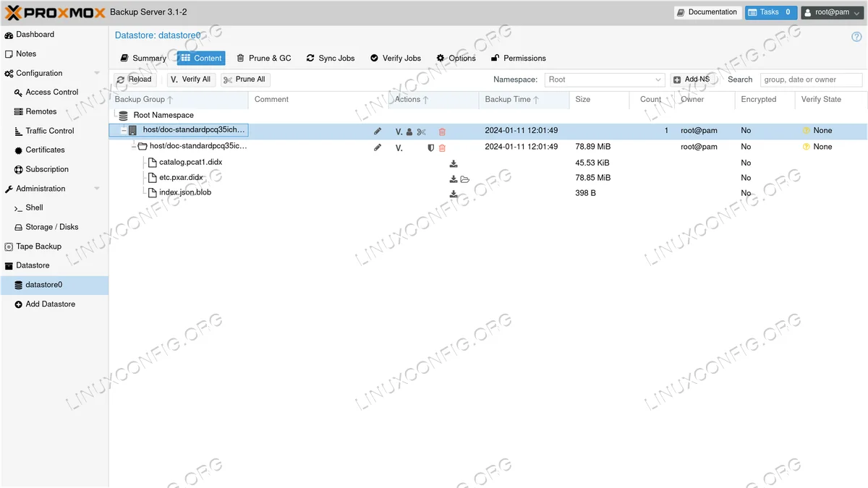The image size is (868, 488).
Task: Select Root Namespace row
Action: pyautogui.click(x=488, y=115)
